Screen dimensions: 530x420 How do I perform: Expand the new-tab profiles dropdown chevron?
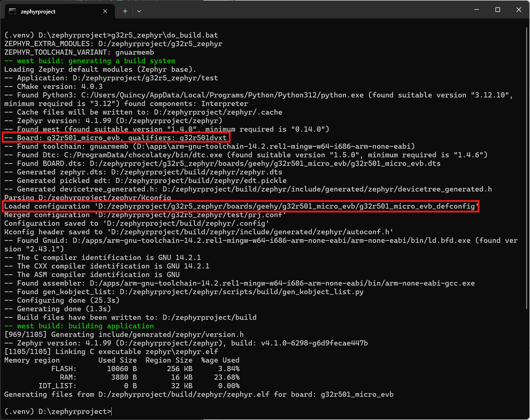[139, 11]
